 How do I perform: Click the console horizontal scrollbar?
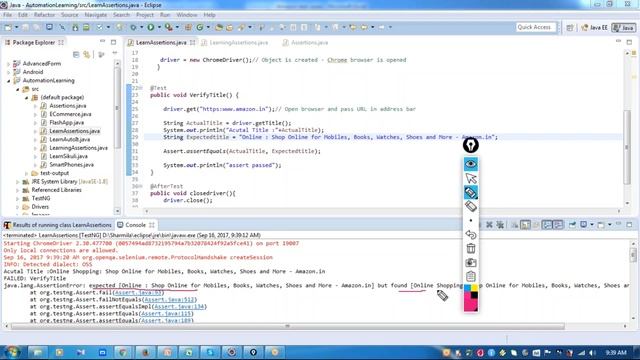pyautogui.click(x=288, y=326)
